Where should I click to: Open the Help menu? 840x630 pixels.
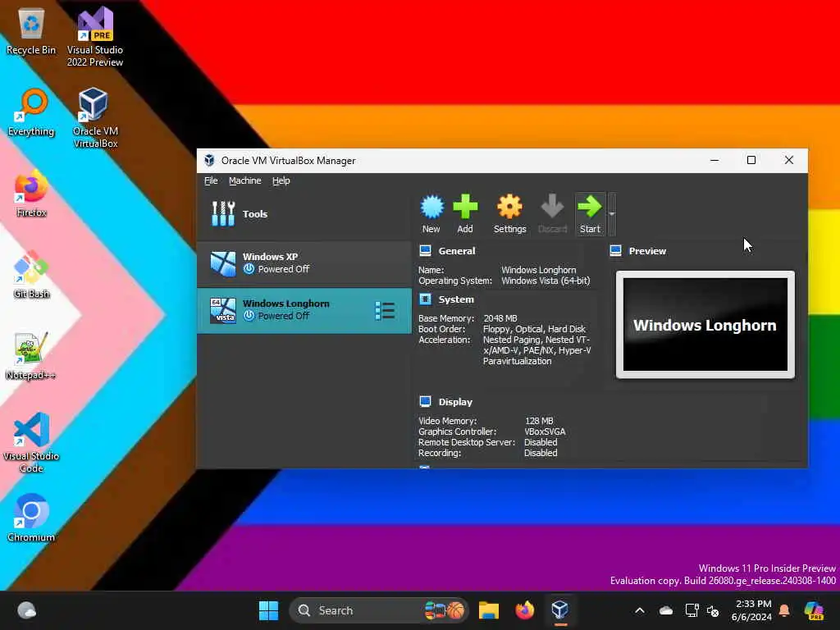click(281, 180)
